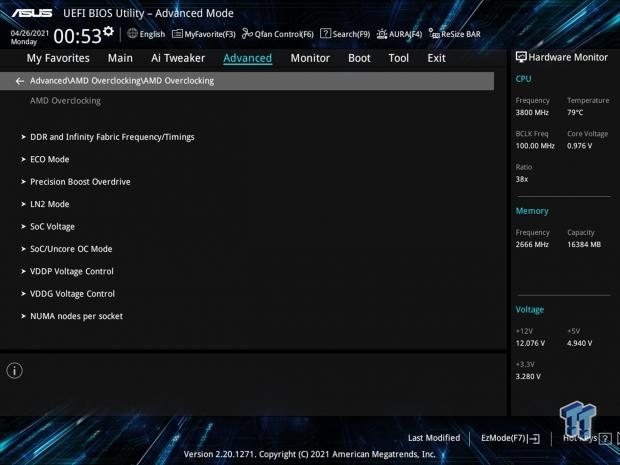Click the ReSize BAR label

461,34
